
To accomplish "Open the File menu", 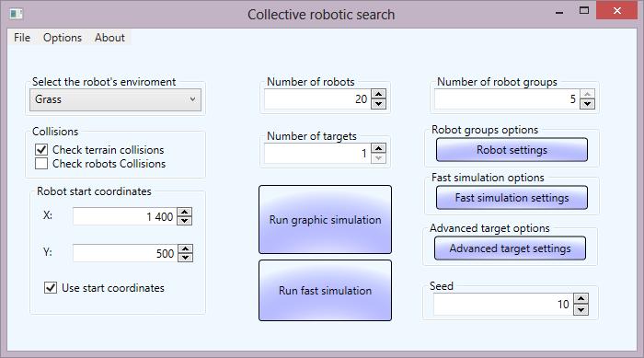I will pos(22,38).
